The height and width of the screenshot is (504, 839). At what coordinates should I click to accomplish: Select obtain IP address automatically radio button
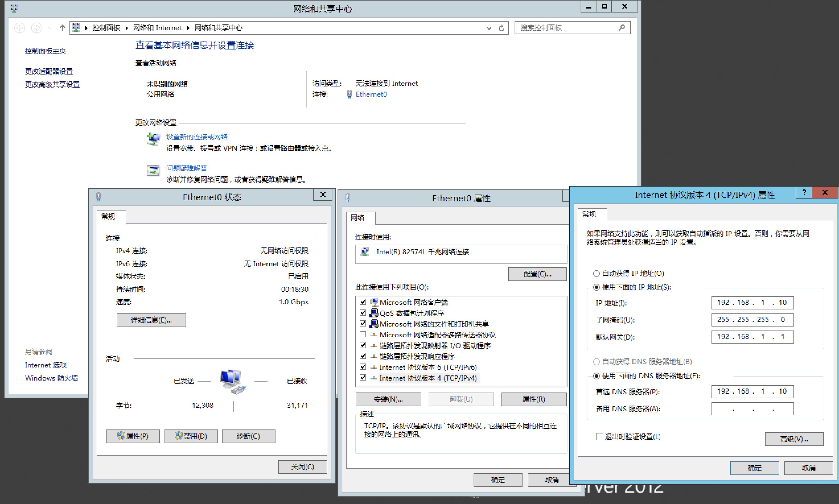click(x=596, y=273)
